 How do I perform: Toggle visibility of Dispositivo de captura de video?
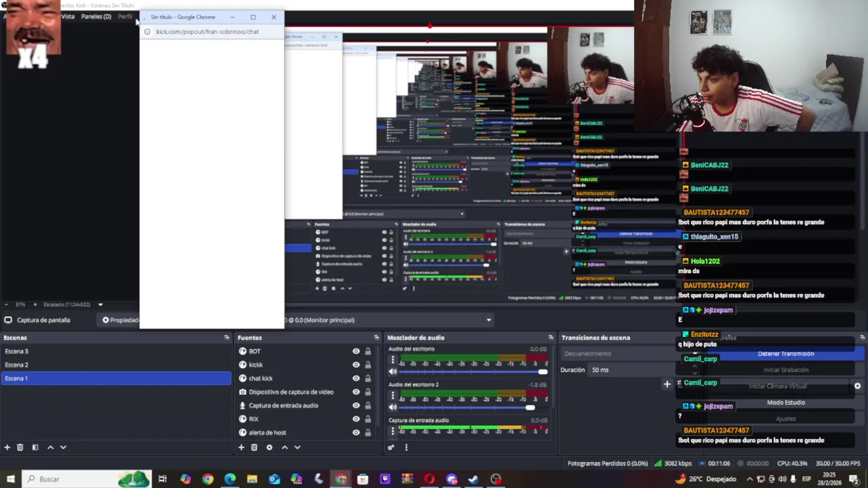(356, 392)
